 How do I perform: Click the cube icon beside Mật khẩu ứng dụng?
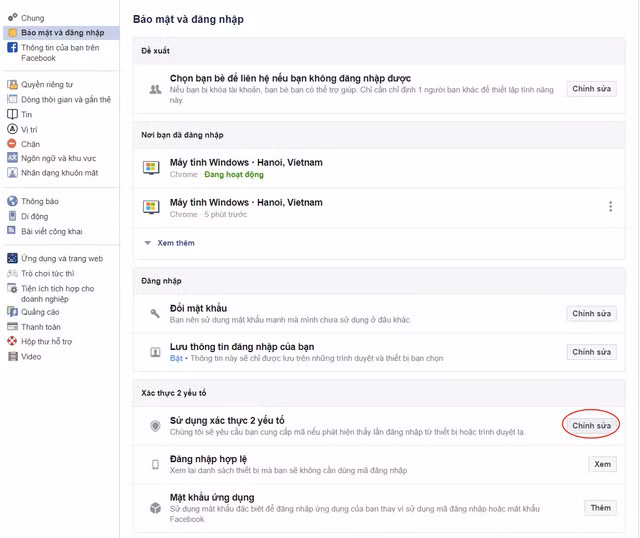click(155, 508)
